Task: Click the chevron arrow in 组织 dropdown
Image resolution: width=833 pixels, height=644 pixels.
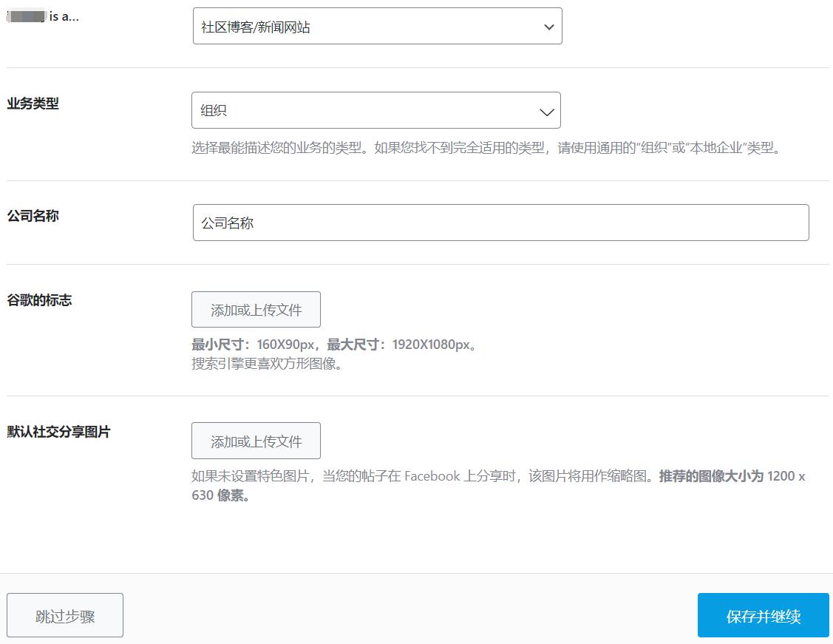Action: pos(547,112)
